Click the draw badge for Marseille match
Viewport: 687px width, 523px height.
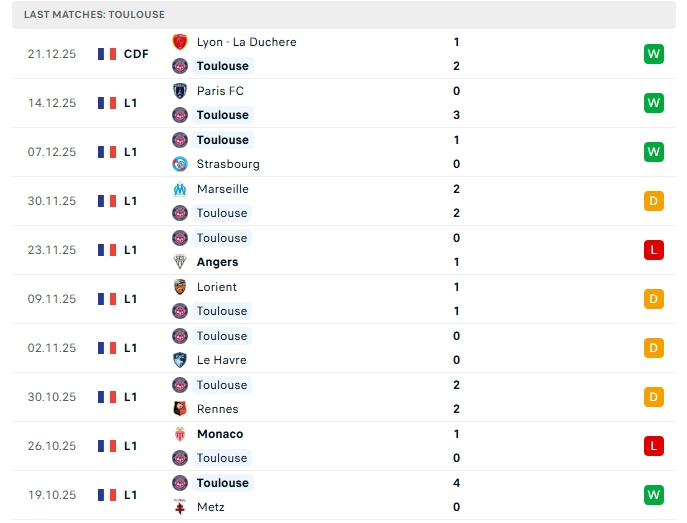(x=654, y=201)
